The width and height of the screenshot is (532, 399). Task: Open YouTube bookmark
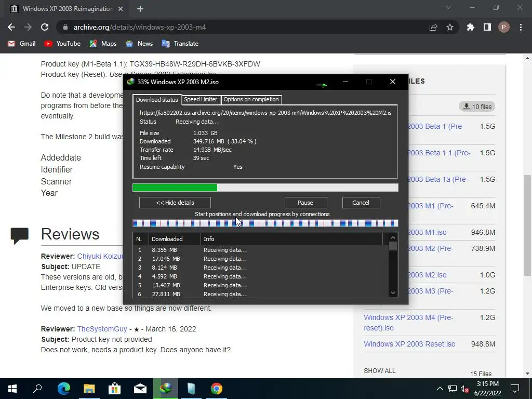point(62,44)
